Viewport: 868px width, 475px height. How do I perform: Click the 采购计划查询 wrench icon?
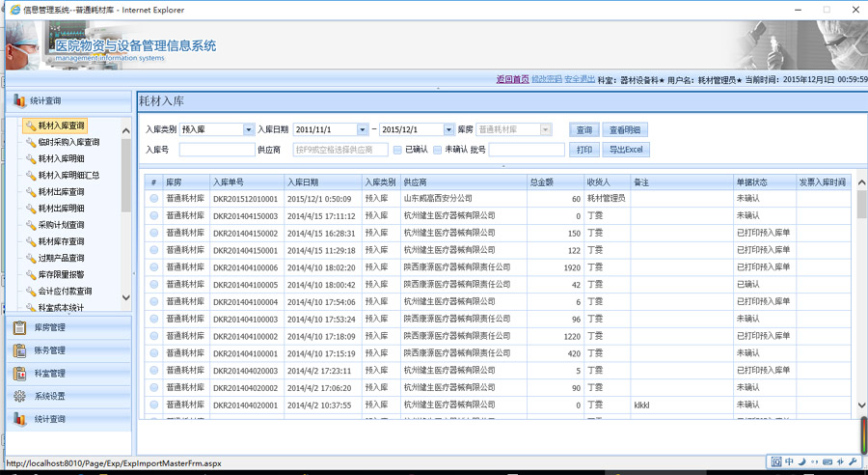tap(31, 226)
